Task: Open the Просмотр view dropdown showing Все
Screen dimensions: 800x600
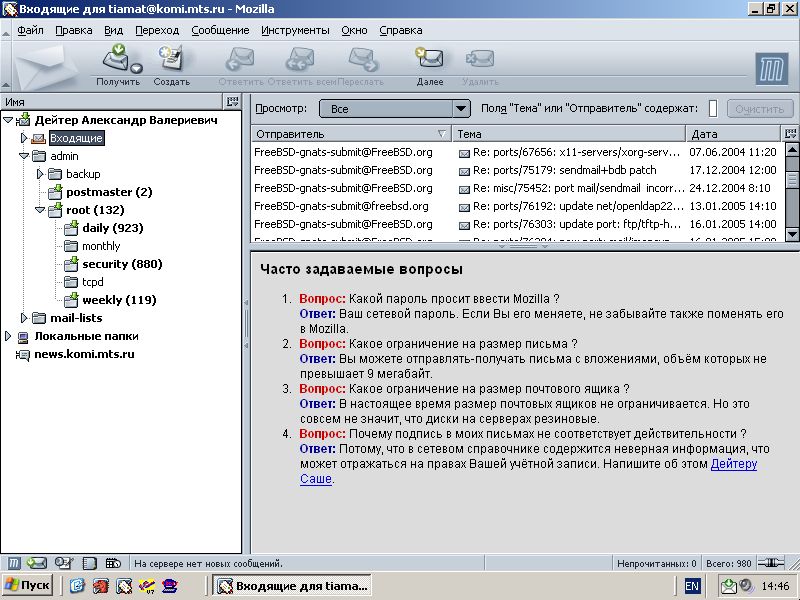Action: click(394, 108)
